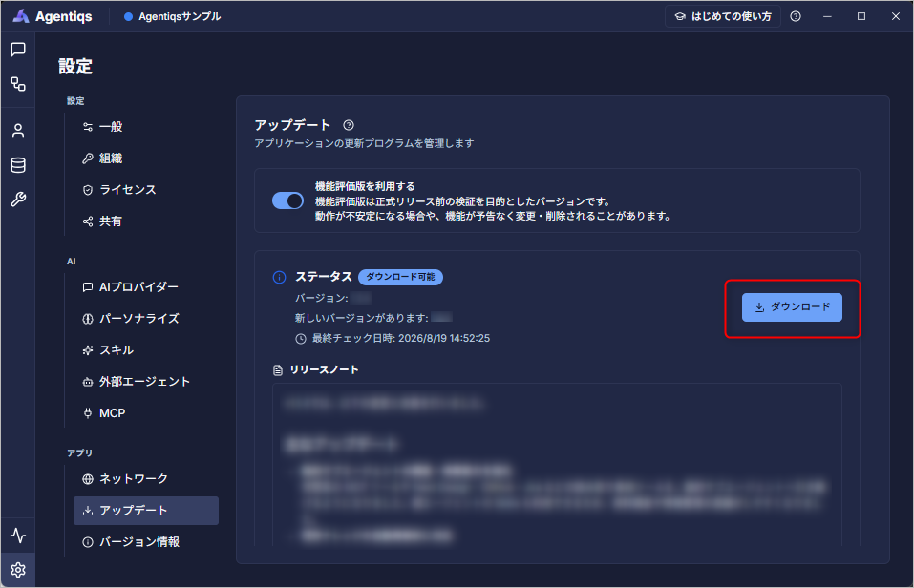Open 共有 settings page

(x=146, y=221)
